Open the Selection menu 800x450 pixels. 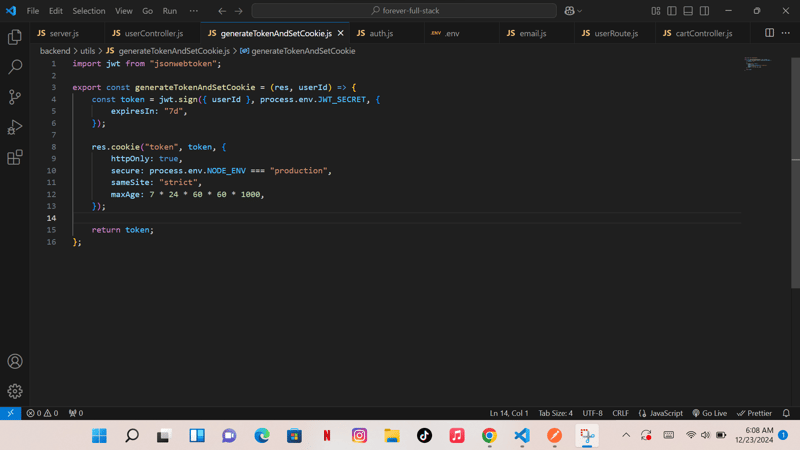[88, 11]
